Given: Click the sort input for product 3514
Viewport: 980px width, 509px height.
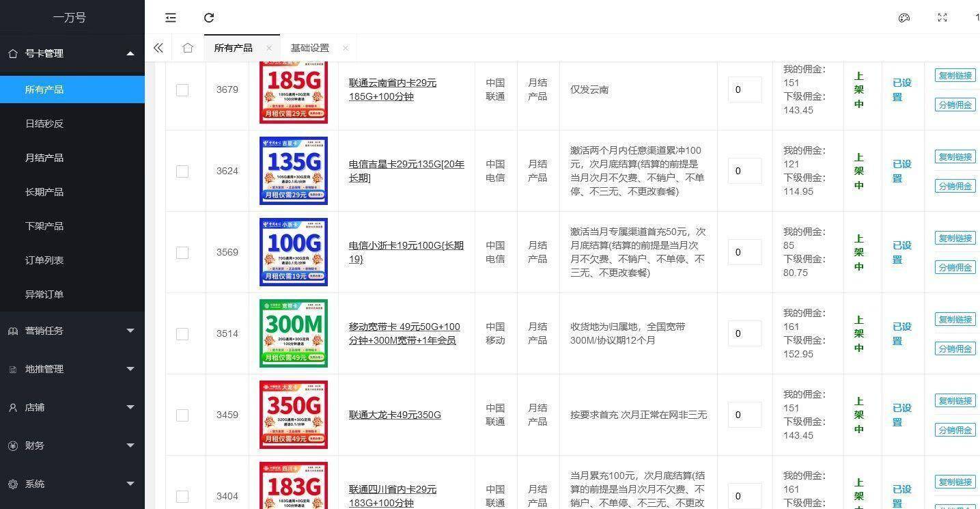Looking at the screenshot, I should pyautogui.click(x=745, y=333).
